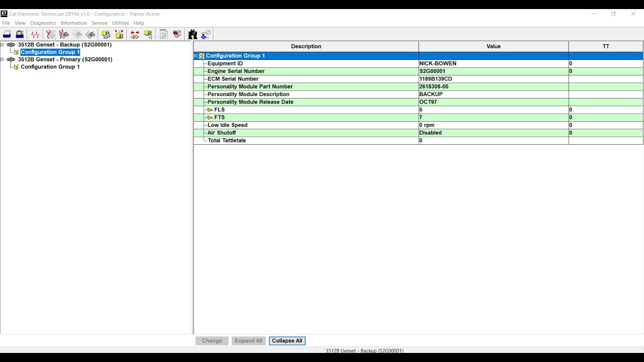Click the Description column header
This screenshot has height=362, width=644.
306,46
